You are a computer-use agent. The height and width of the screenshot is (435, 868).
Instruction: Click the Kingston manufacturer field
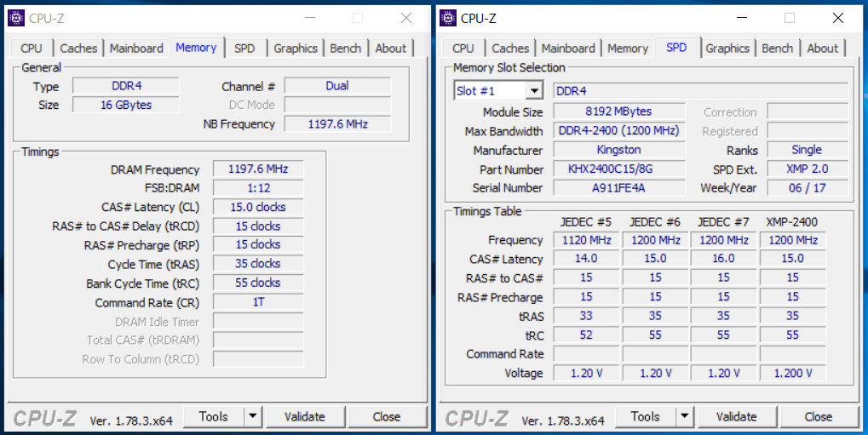pyautogui.click(x=619, y=150)
